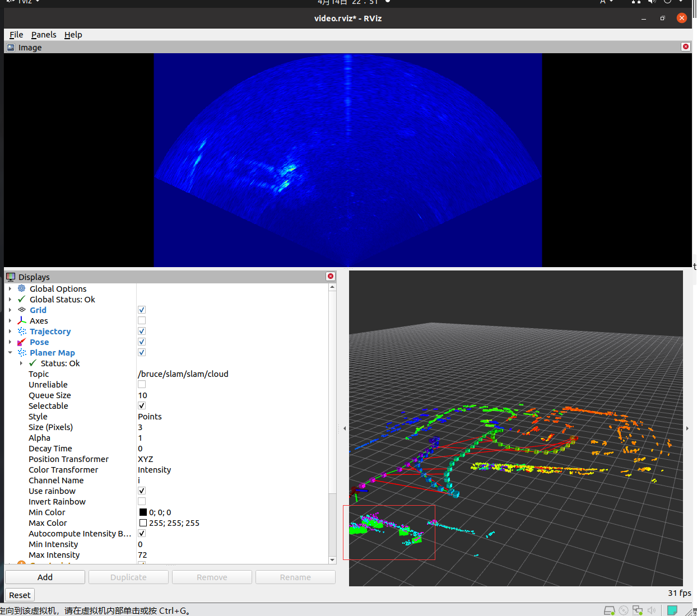Click the Image panel monitor icon

click(11, 48)
